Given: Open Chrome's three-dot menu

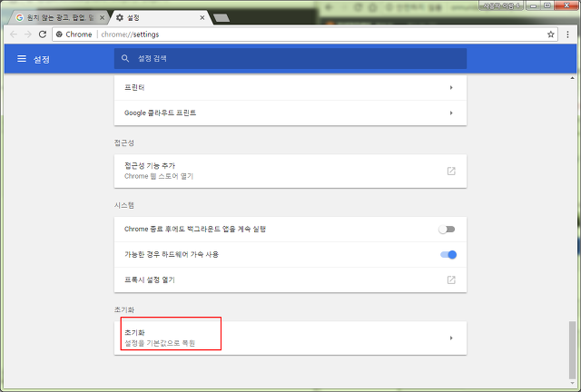Looking at the screenshot, I should click(x=567, y=34).
